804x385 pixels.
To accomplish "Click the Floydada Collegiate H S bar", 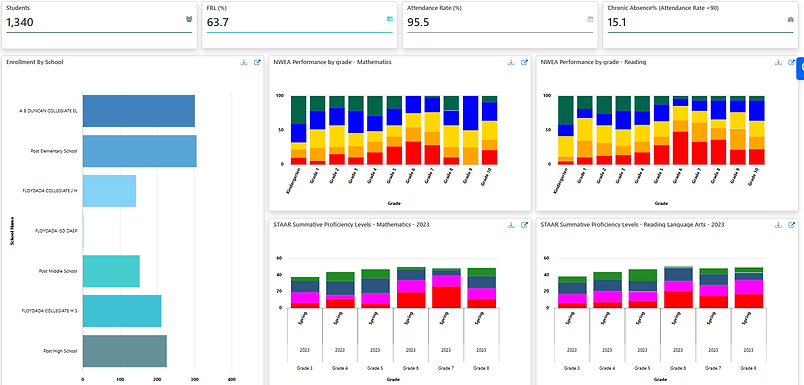I will 122,311.
